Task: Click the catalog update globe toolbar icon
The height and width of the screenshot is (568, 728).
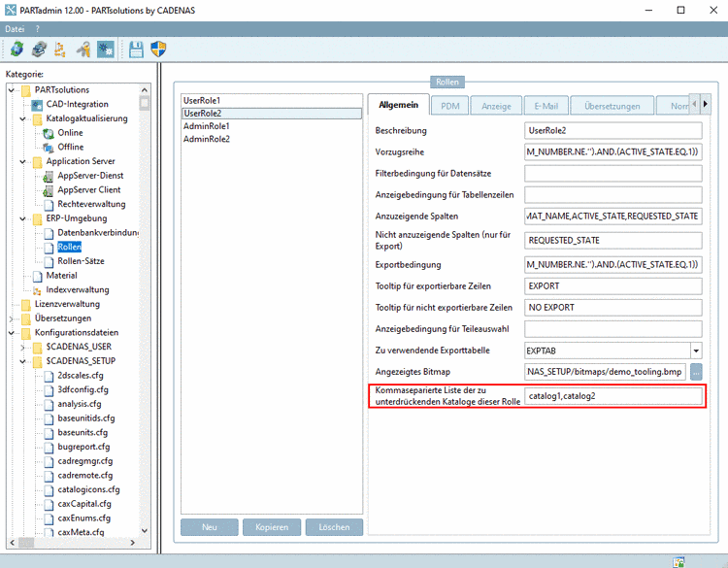Action: pos(17,50)
